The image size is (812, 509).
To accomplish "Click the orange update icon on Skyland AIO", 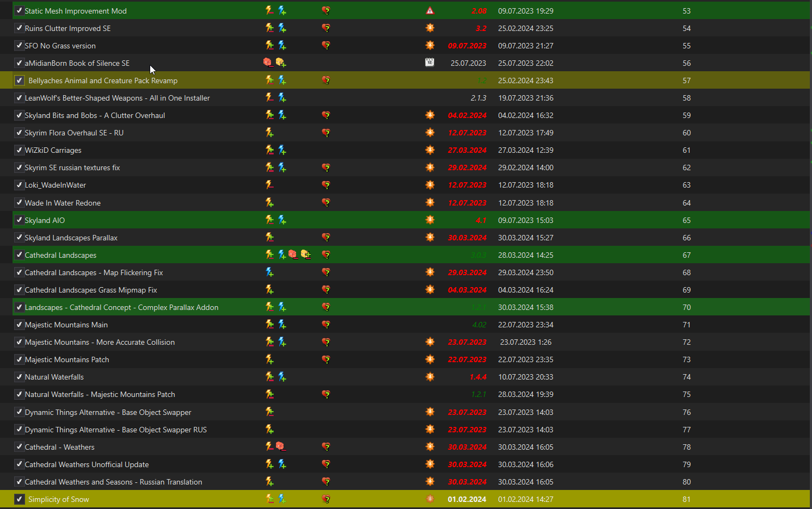I will [430, 220].
